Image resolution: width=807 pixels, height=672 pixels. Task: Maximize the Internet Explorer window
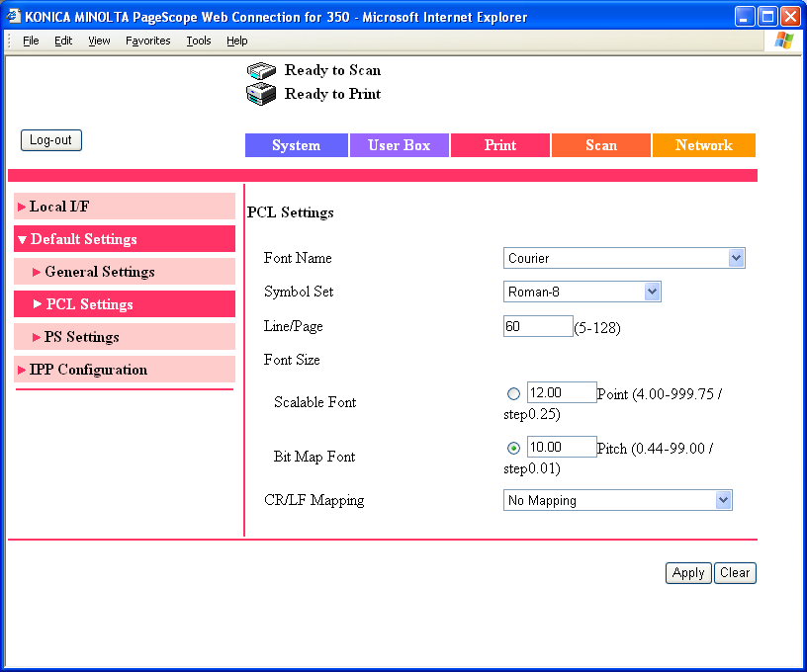point(767,17)
